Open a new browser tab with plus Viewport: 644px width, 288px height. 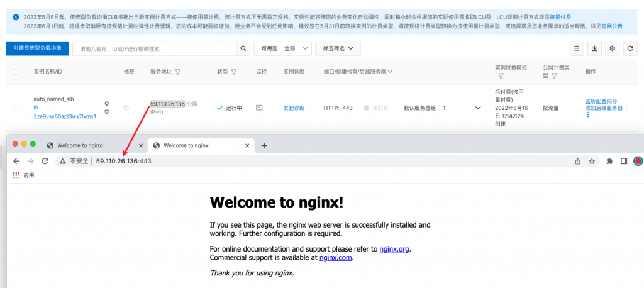264,145
